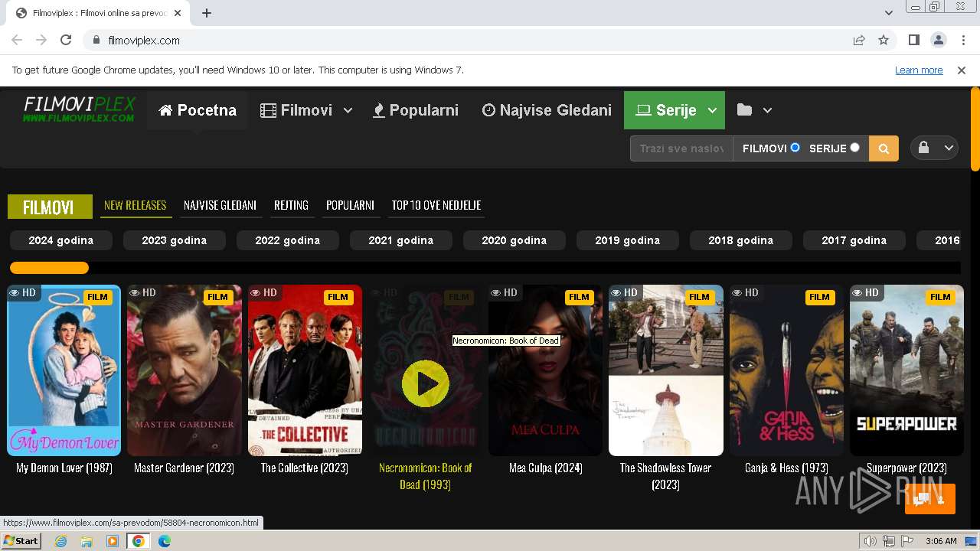The image size is (980, 551).
Task: Click the address bar URL filmoviplex.com
Action: 144,41
